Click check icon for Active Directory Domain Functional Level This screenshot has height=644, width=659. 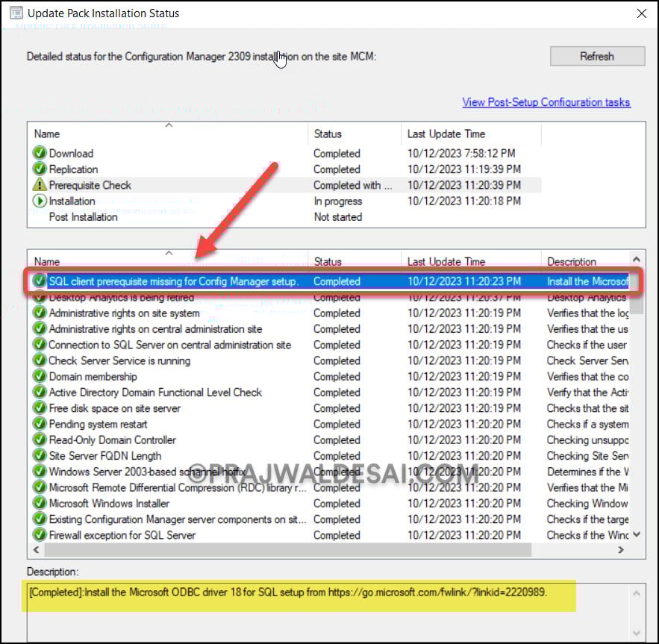click(40, 393)
